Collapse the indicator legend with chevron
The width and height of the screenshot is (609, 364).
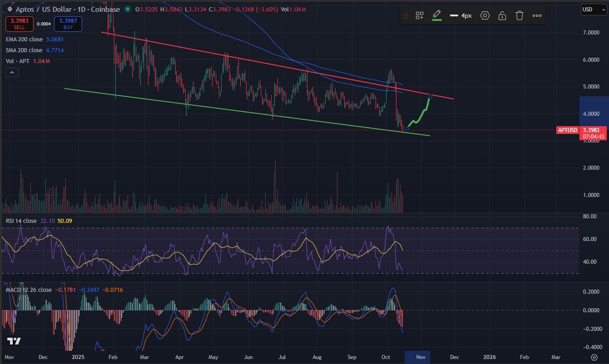[x=12, y=72]
